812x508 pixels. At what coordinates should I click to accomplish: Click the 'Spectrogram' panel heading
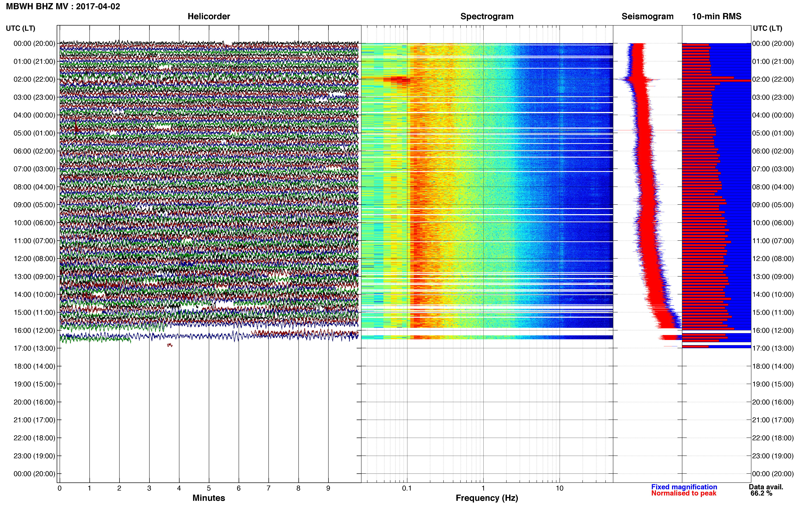[487, 16]
